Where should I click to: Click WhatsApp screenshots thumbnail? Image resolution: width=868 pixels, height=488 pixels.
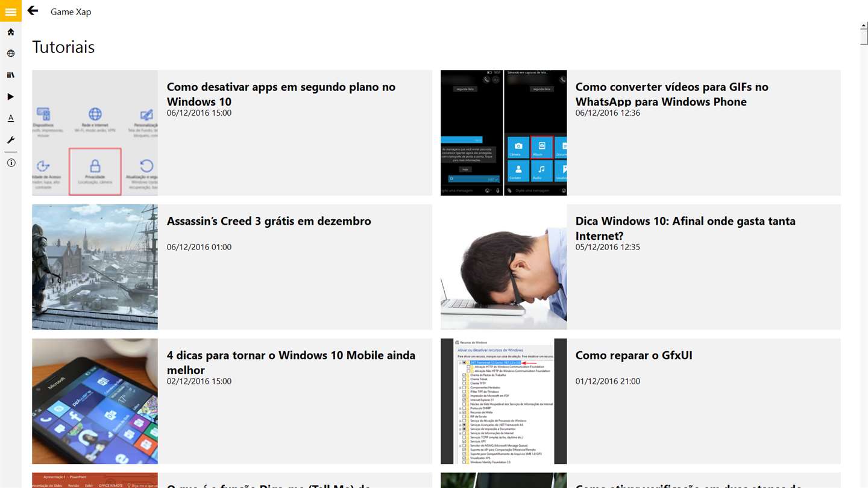tap(503, 133)
